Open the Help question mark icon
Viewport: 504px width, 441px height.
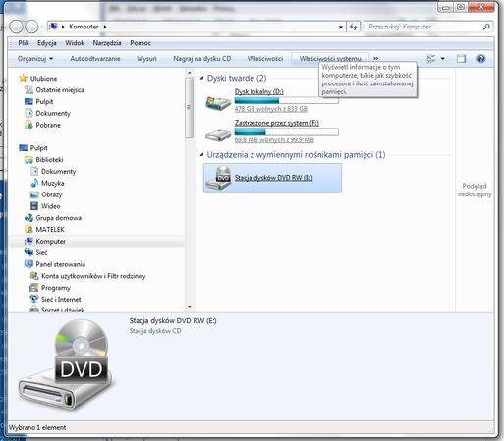coord(481,59)
